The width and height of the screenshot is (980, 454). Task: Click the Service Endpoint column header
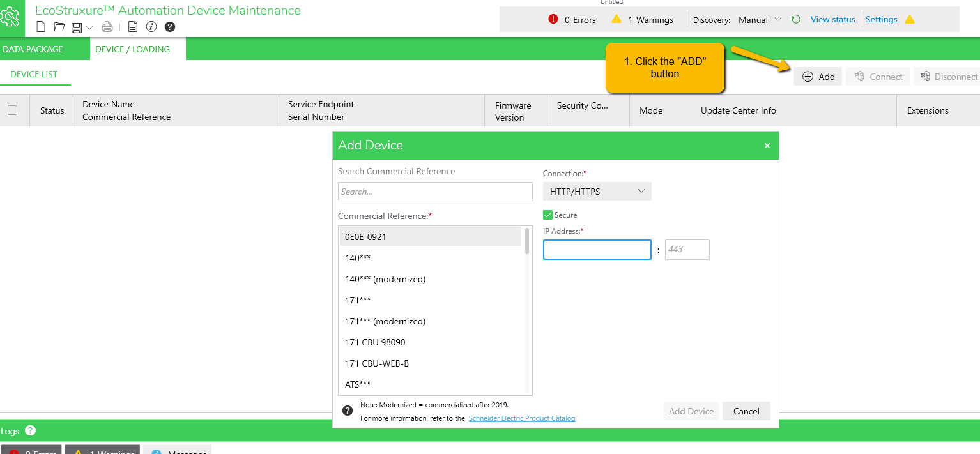[x=321, y=104]
